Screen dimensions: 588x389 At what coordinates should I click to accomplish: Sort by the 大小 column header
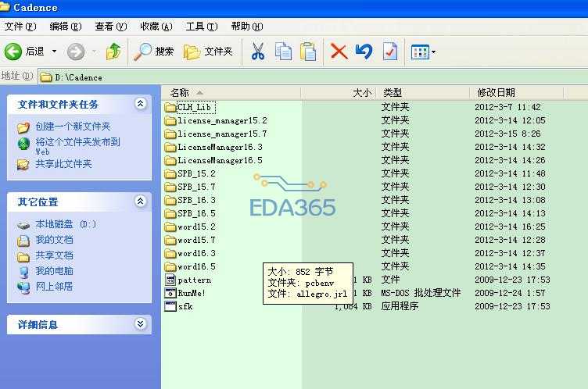point(339,93)
